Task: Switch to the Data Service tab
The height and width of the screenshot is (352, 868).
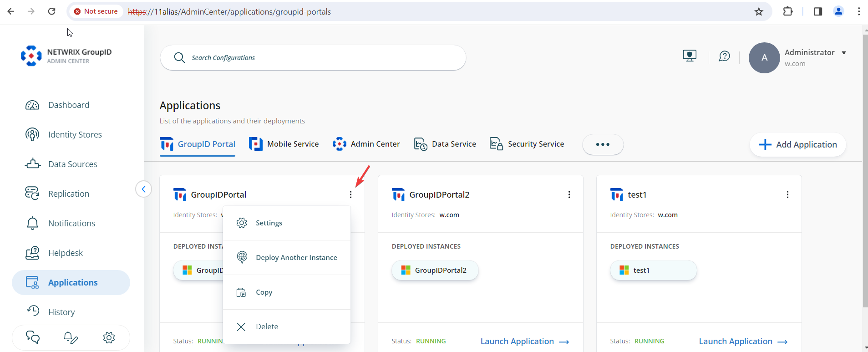Action: click(x=445, y=144)
